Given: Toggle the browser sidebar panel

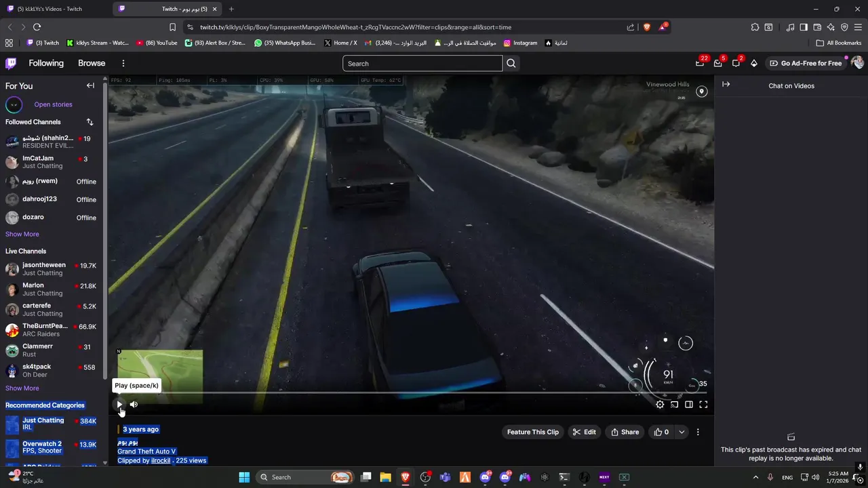Looking at the screenshot, I should tap(804, 27).
